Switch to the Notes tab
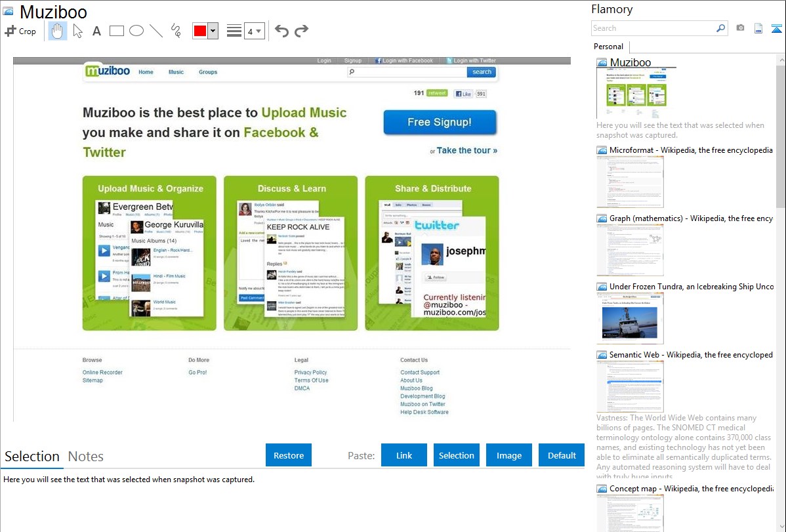The image size is (786, 532). tap(86, 457)
